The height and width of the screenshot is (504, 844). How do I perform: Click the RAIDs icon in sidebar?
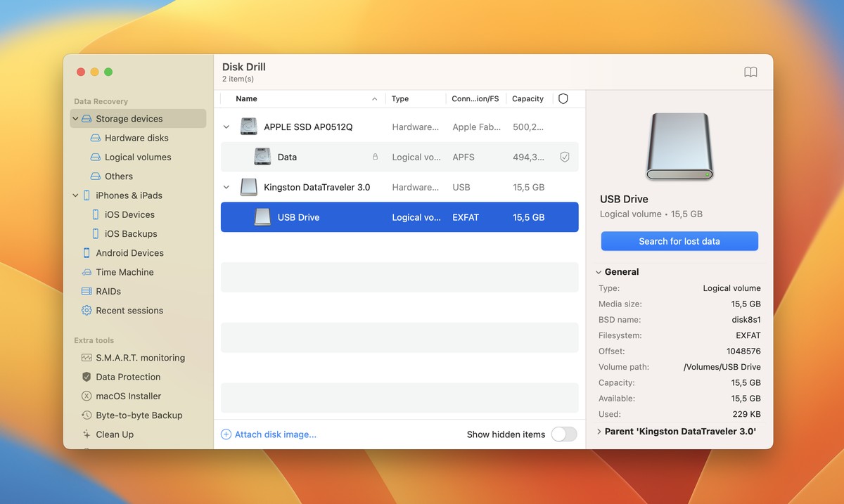87,291
